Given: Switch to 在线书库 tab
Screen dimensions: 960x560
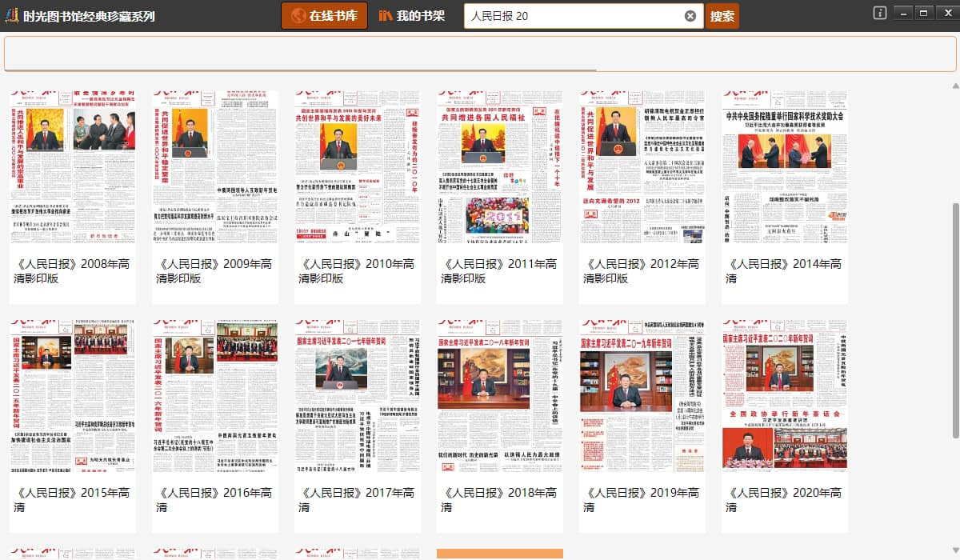Looking at the screenshot, I should click(324, 16).
